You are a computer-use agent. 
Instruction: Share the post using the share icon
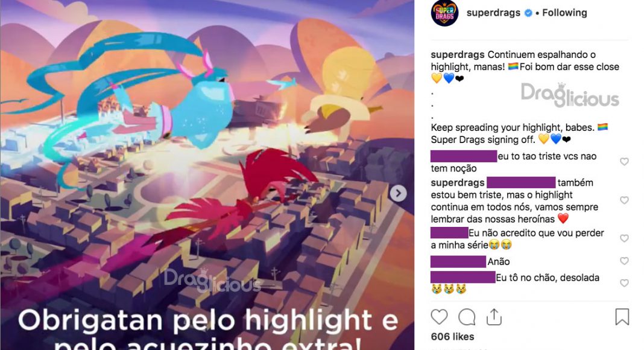coord(494,317)
